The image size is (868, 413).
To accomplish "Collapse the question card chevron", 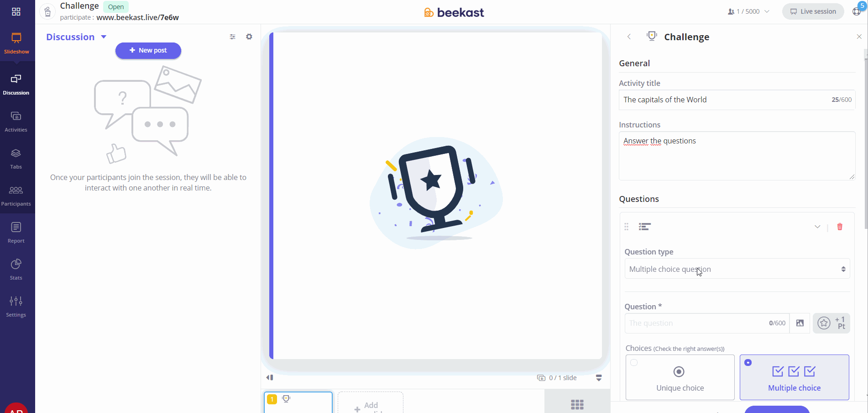I will 817,227.
